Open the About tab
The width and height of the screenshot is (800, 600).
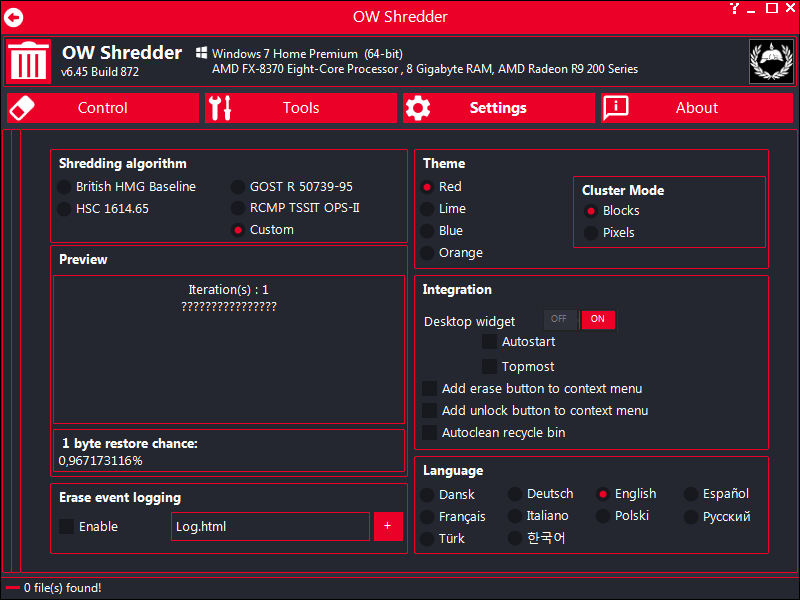tap(697, 108)
